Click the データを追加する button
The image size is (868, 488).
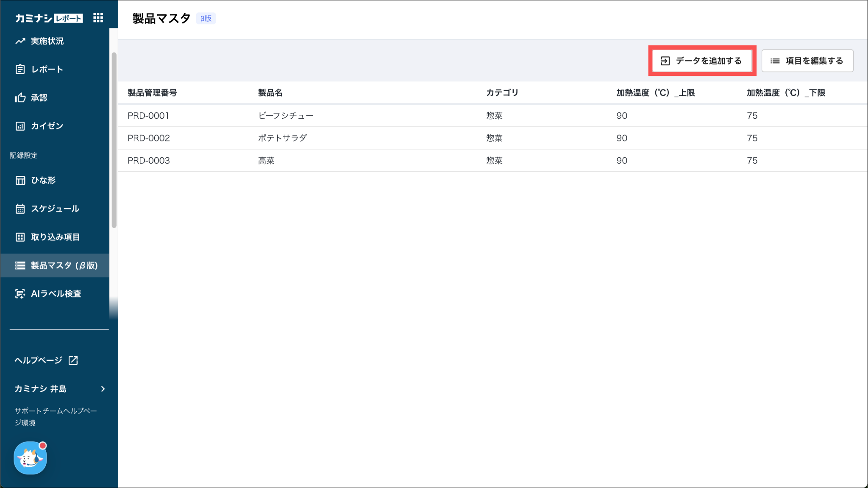[702, 61]
